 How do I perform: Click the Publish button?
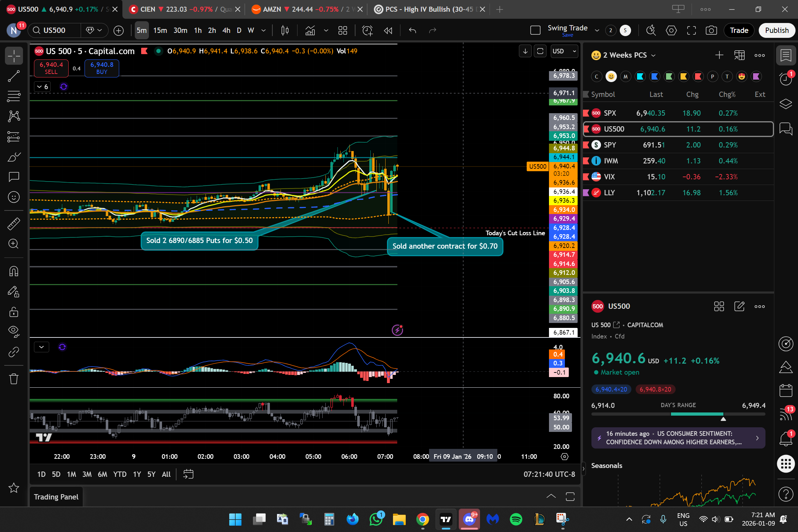[777, 30]
